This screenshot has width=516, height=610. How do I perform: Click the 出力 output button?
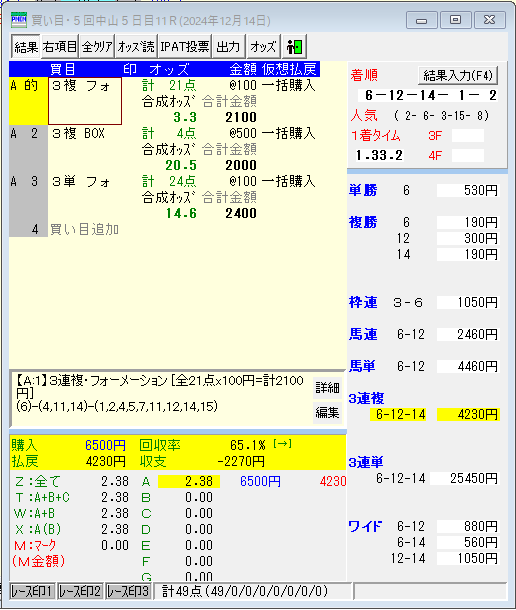(x=228, y=47)
